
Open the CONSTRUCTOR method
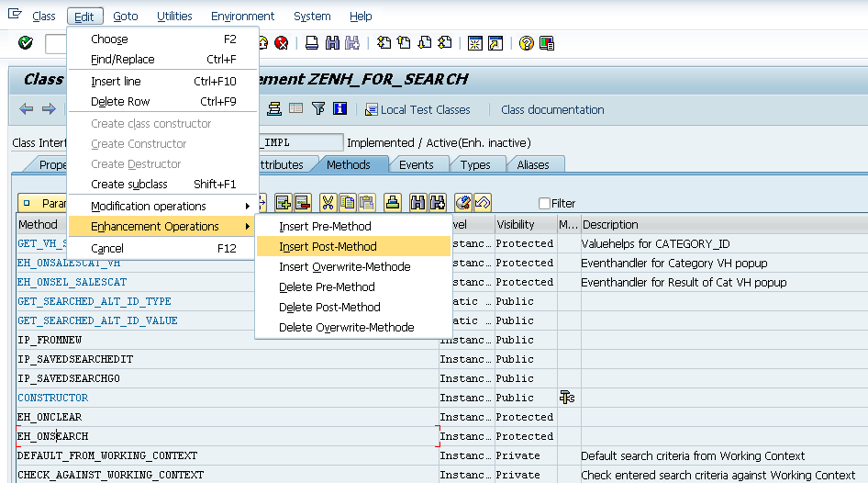tap(52, 398)
